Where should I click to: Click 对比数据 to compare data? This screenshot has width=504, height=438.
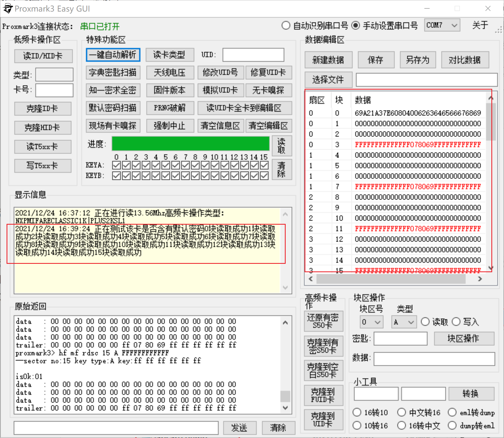tap(465, 60)
